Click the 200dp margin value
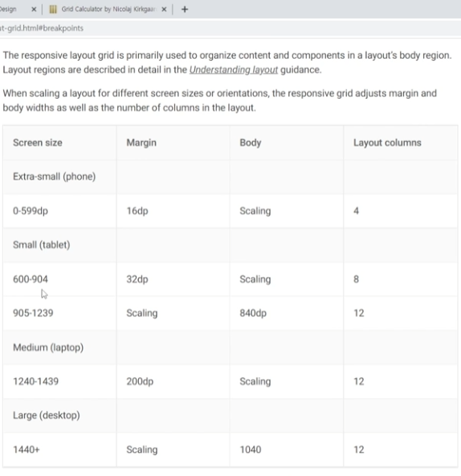The height and width of the screenshot is (476, 461). click(x=140, y=381)
